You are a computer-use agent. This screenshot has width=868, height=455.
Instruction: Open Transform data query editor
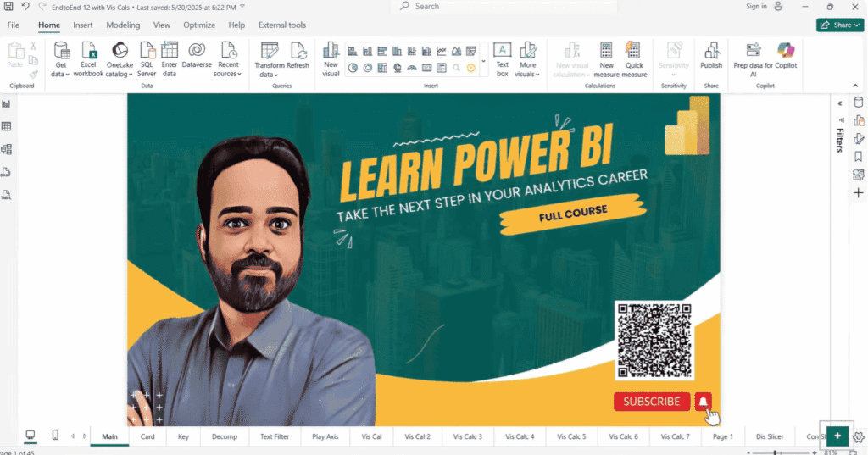tap(269, 60)
